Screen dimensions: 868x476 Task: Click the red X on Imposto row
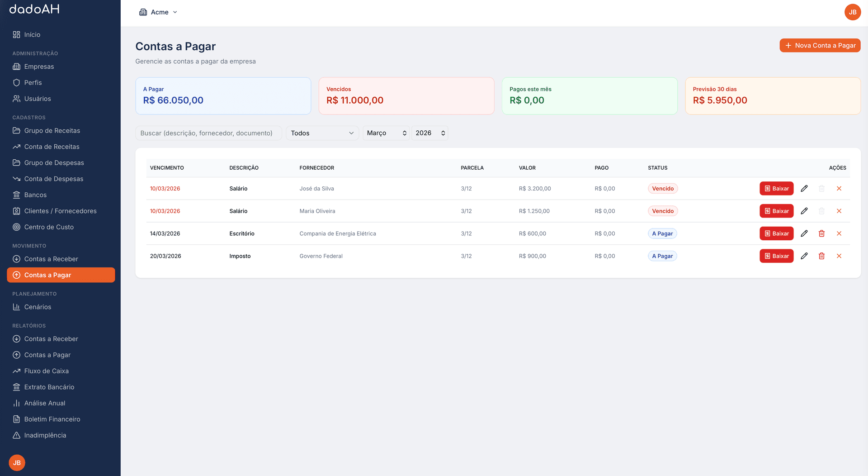coord(839,256)
